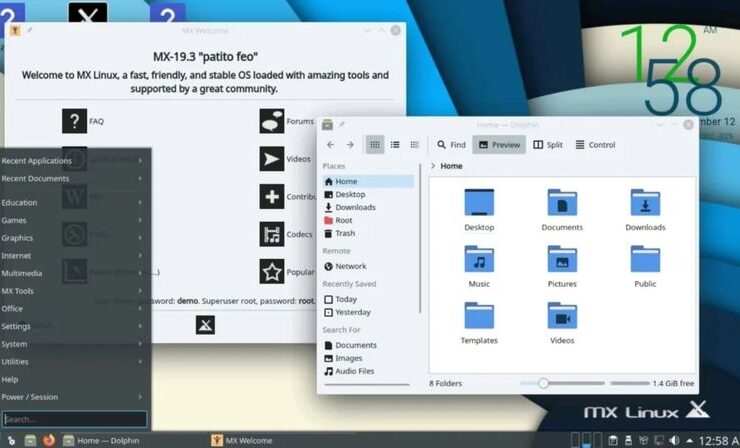The image size is (740, 448).
Task: Expand the Recent Applications submenu arrow
Action: coord(140,161)
